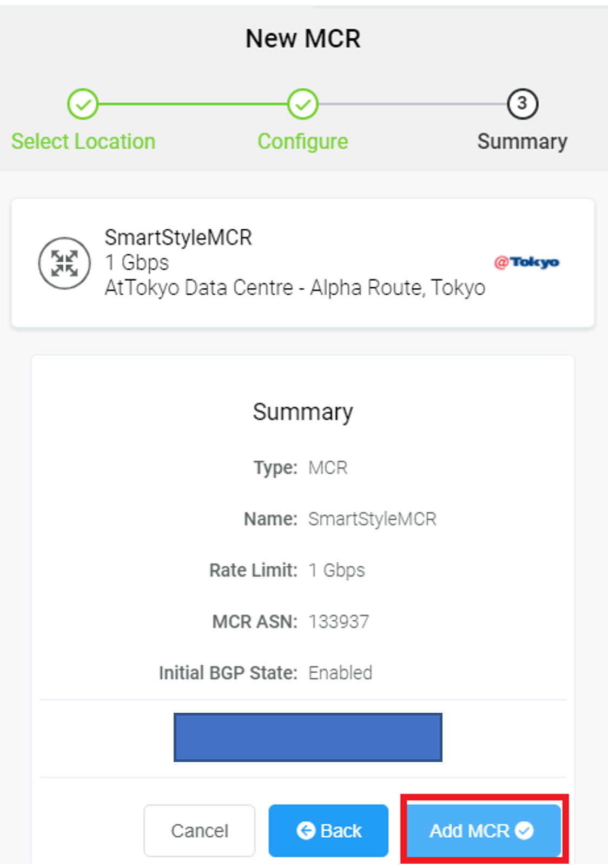This screenshot has width=608, height=868.
Task: Click the SmartStyleMCR card title
Action: pos(179,237)
